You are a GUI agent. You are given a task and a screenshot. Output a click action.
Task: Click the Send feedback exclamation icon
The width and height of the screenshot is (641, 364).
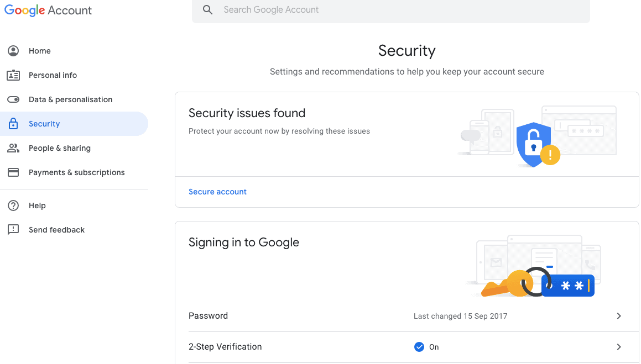pos(13,230)
